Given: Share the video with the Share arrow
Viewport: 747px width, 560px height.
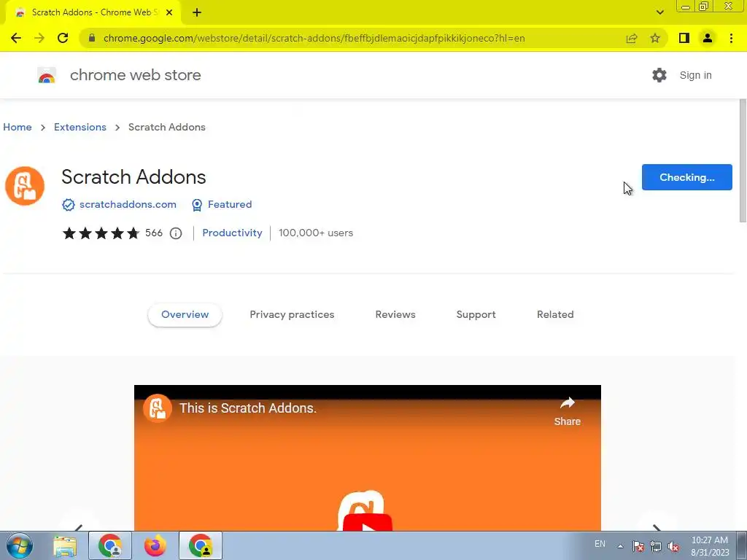Looking at the screenshot, I should [x=567, y=411].
